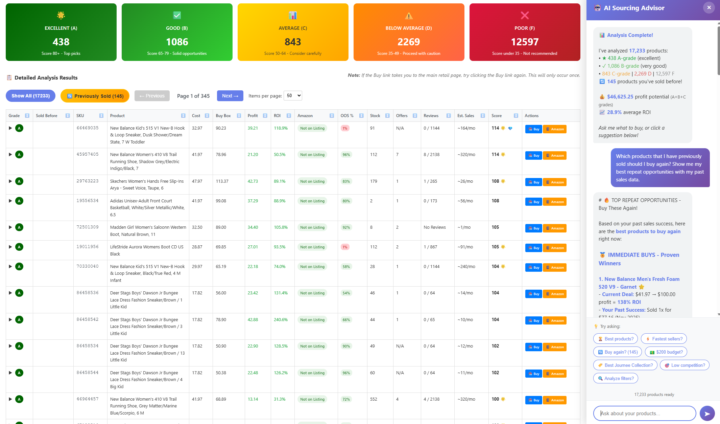
Task: Click the blue diamond icon in SKU 66669035 row
Action: (x=510, y=128)
